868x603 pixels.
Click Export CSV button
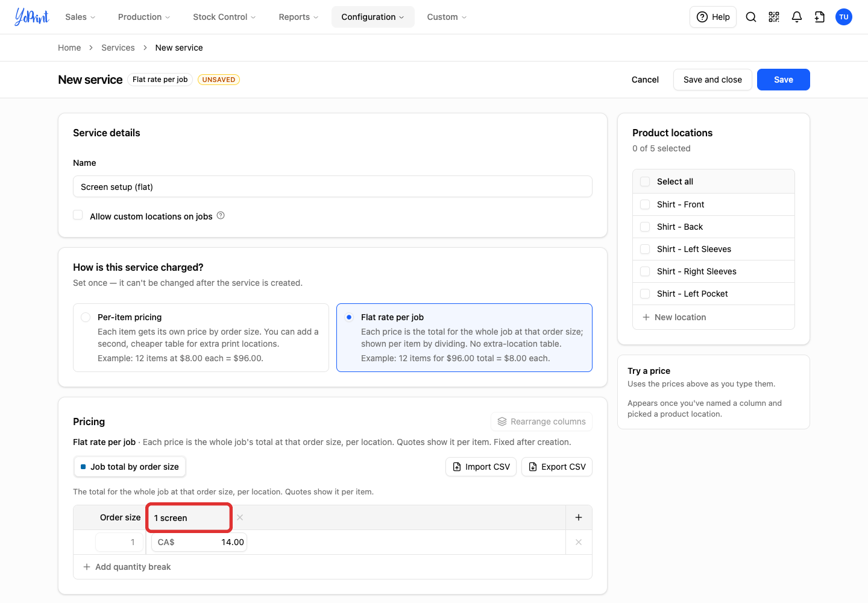click(x=557, y=467)
